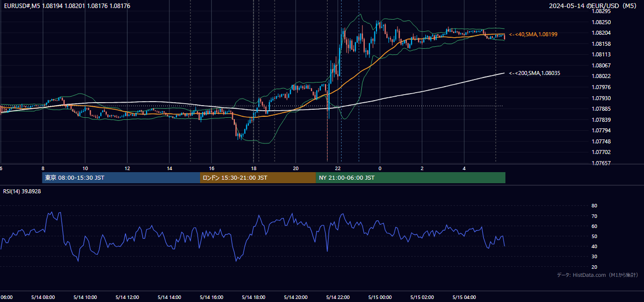Click hour tick 0 under price chart
Viewport: 644px width, 302px height.
coord(380,168)
